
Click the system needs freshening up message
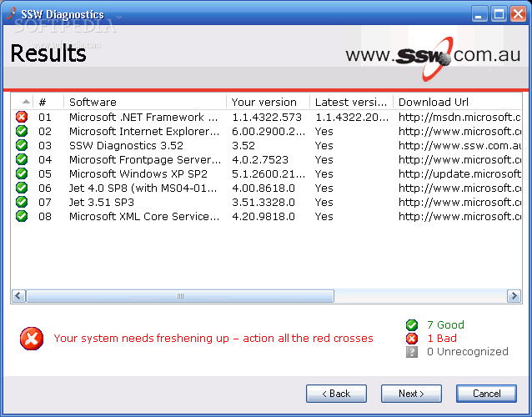[213, 339]
